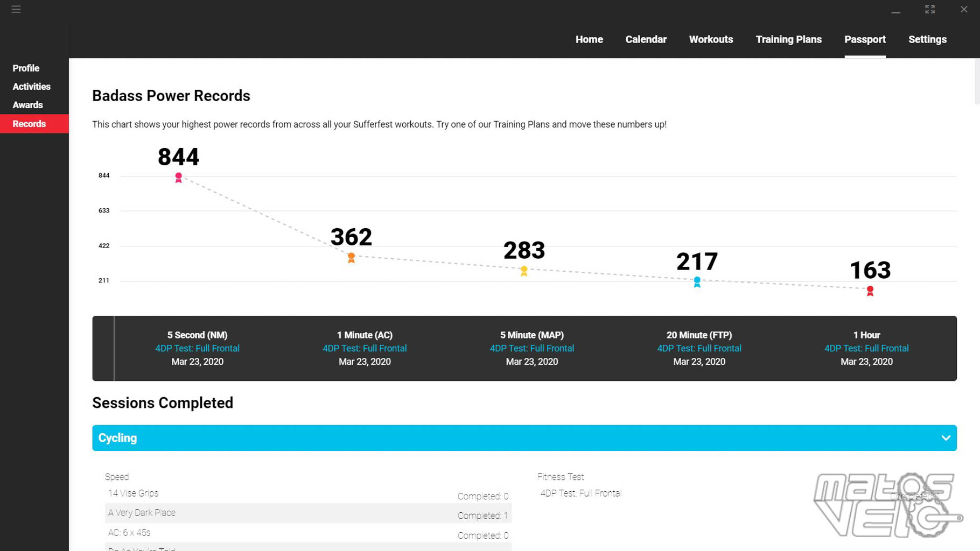Click the 844 power value label
Screen dimensions: 980x551
(x=178, y=157)
